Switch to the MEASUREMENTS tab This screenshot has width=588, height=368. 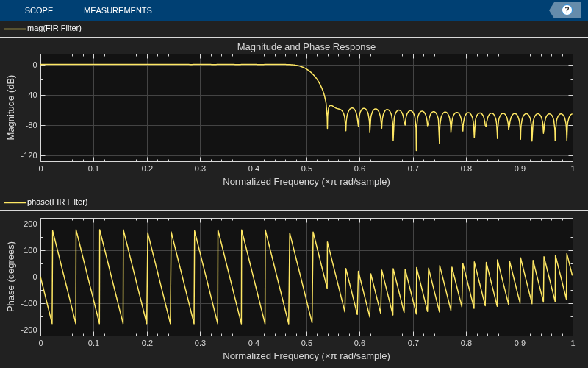click(118, 10)
